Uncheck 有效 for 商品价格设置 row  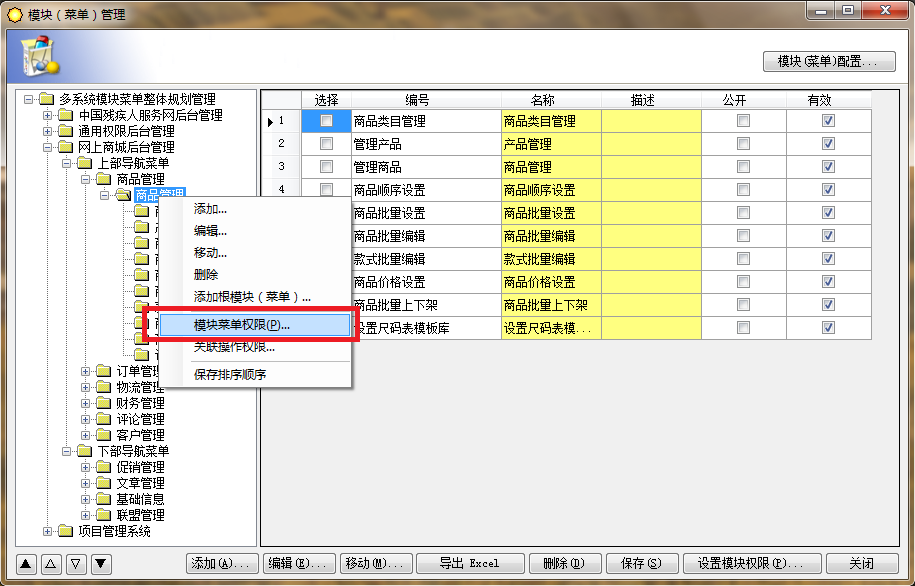coord(828,282)
